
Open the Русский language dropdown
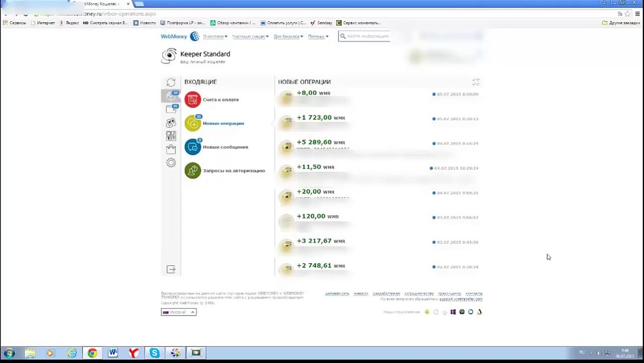point(178,312)
